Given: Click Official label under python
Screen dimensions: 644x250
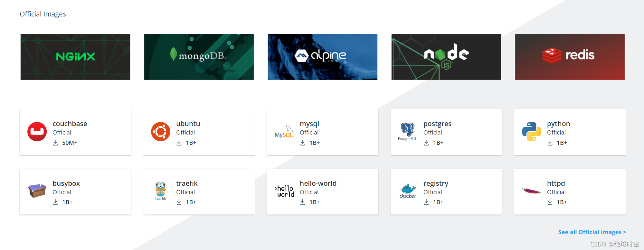Looking at the screenshot, I should (556, 133).
